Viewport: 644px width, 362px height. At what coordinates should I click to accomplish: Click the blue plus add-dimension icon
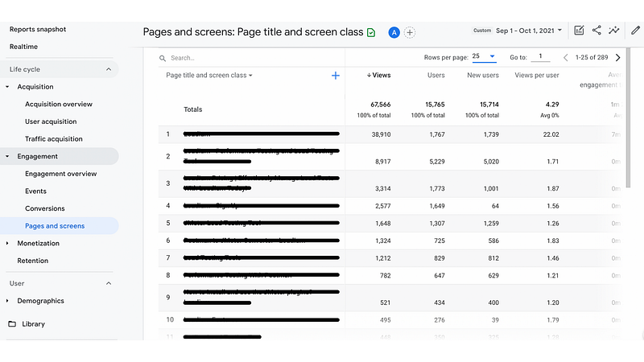336,76
